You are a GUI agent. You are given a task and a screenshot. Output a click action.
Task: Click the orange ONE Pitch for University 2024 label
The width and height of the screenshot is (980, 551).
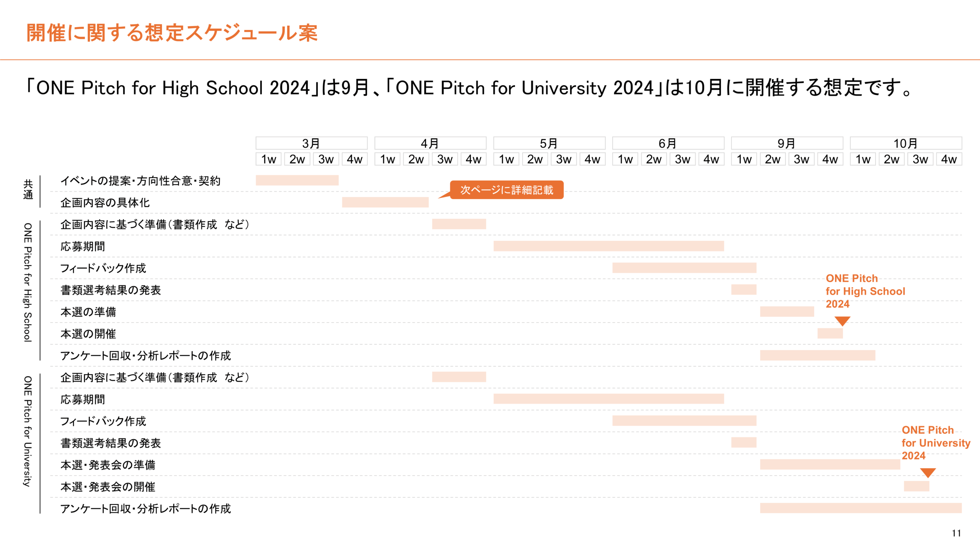[936, 443]
